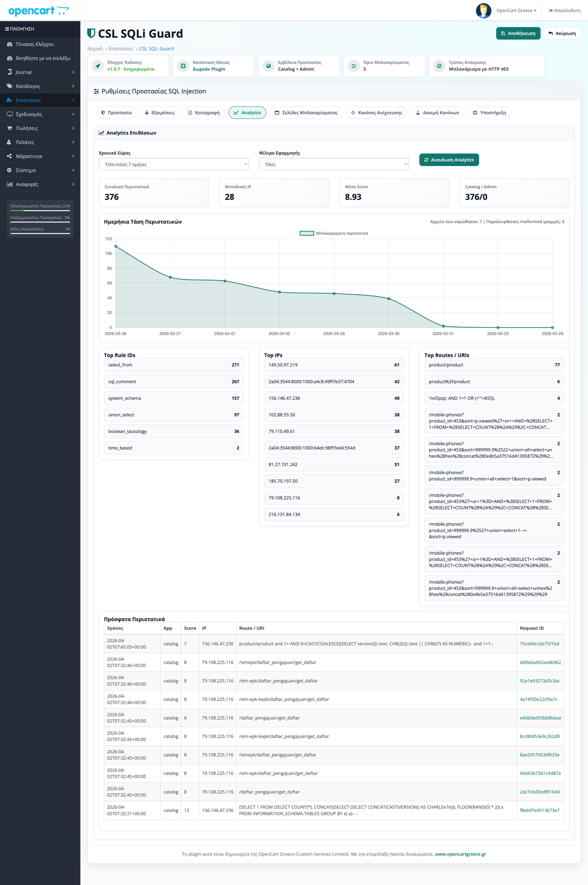588x885 pixels.
Task: Click the Ακύρωση cancel button
Action: coord(562,34)
